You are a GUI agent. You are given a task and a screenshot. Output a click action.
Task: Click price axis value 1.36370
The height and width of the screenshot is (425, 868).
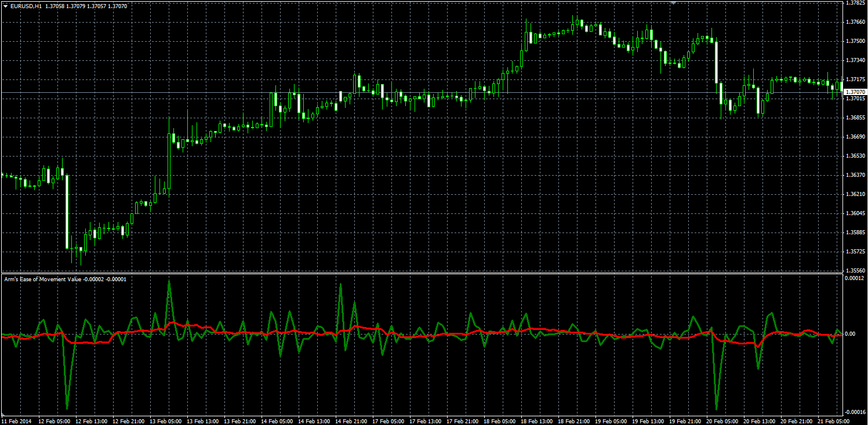tap(856, 175)
